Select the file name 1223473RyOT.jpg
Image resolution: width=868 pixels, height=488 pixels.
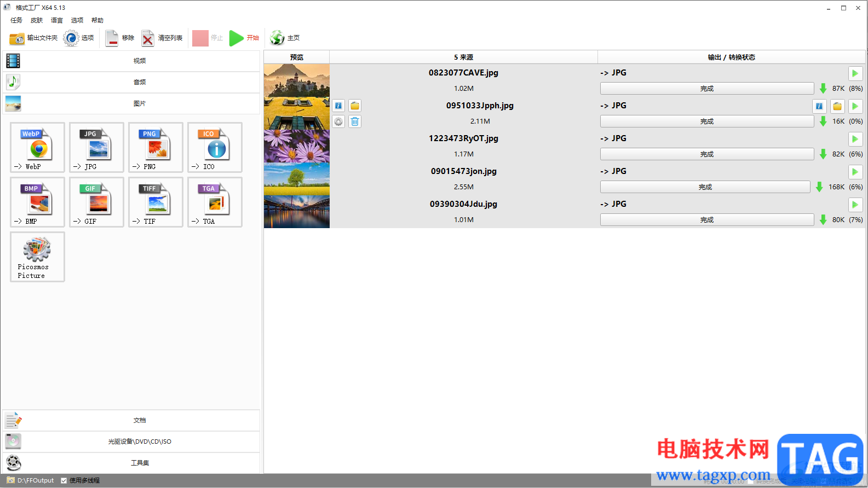[x=463, y=138]
